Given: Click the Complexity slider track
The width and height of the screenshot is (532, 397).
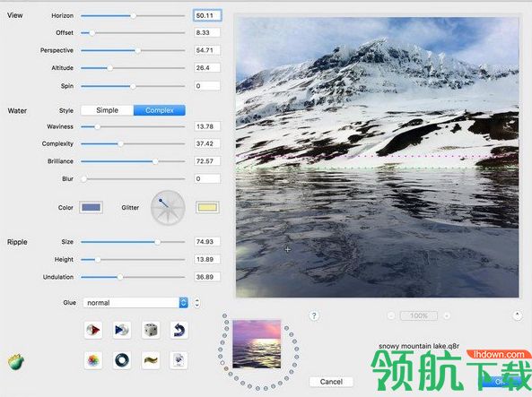Looking at the screenshot, I should pos(133,144).
